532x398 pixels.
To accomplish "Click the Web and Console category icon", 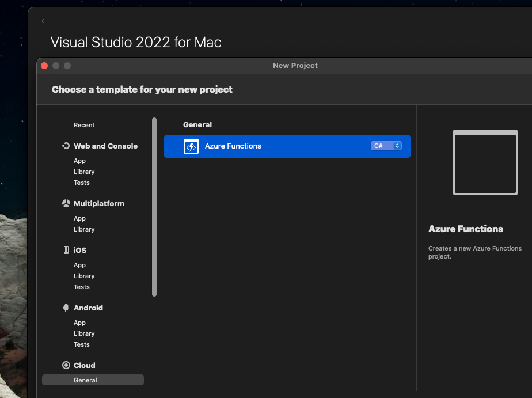I will click(66, 146).
